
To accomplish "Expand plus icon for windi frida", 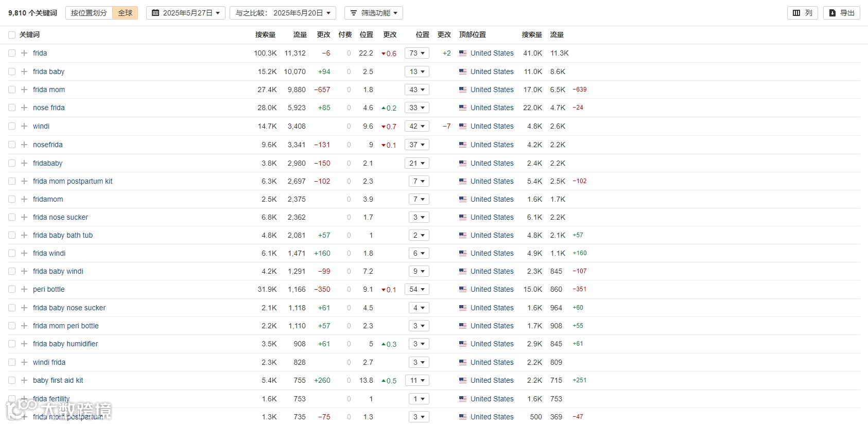I will [24, 362].
